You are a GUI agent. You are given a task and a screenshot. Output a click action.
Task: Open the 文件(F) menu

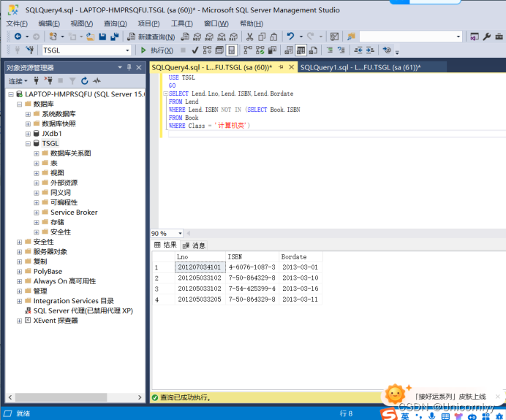click(17, 23)
